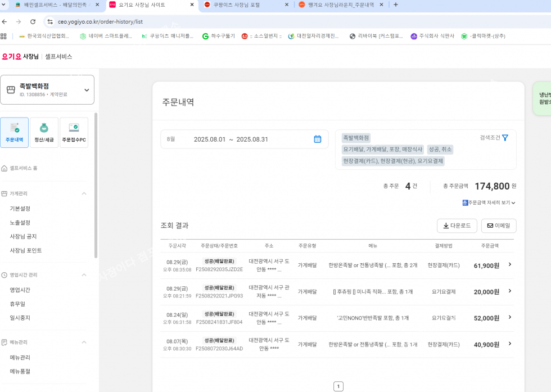
Task: Click the 이메일 button
Action: [x=499, y=226]
